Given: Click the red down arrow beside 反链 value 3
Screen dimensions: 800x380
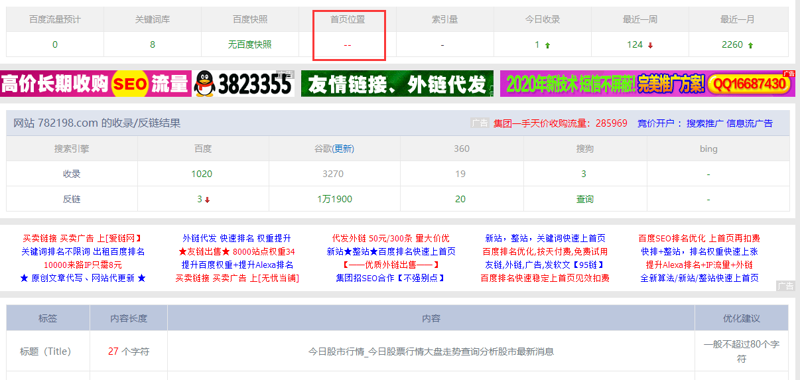Looking at the screenshot, I should click(x=207, y=200).
